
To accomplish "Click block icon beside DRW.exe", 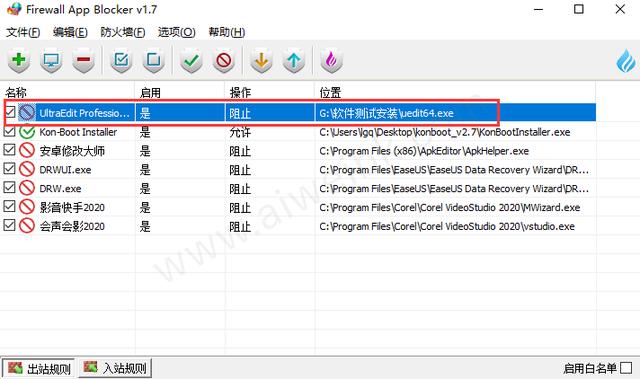I will coord(27,188).
